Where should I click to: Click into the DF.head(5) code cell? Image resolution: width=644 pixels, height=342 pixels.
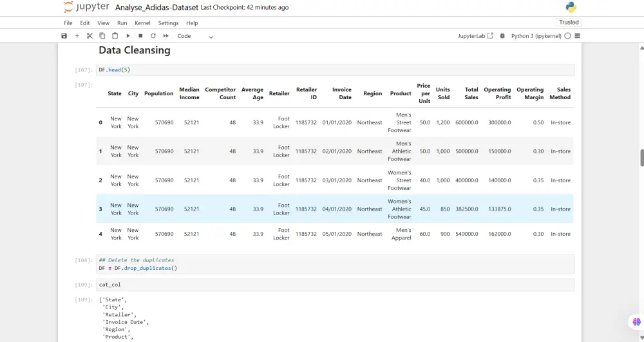coord(335,70)
